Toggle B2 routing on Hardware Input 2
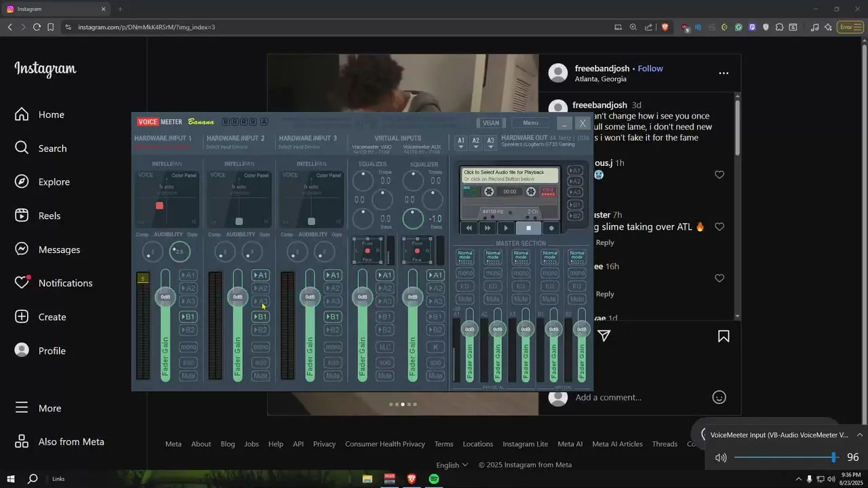868x488 pixels. pyautogui.click(x=260, y=330)
